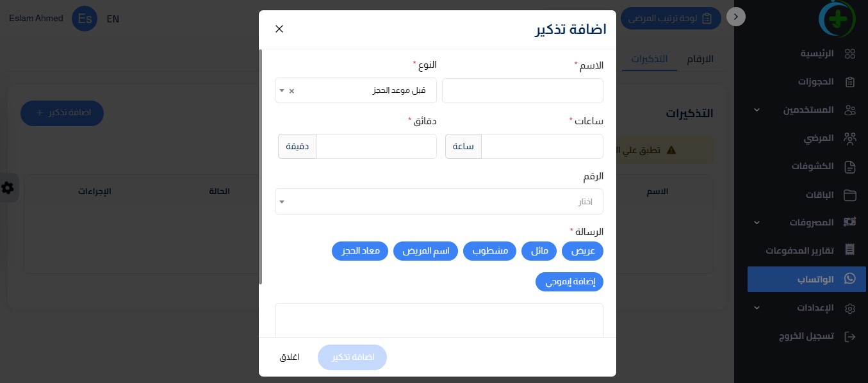This screenshot has width=868, height=383.
Task: Collapse sidebar using the round arrow button
Action: [x=736, y=17]
